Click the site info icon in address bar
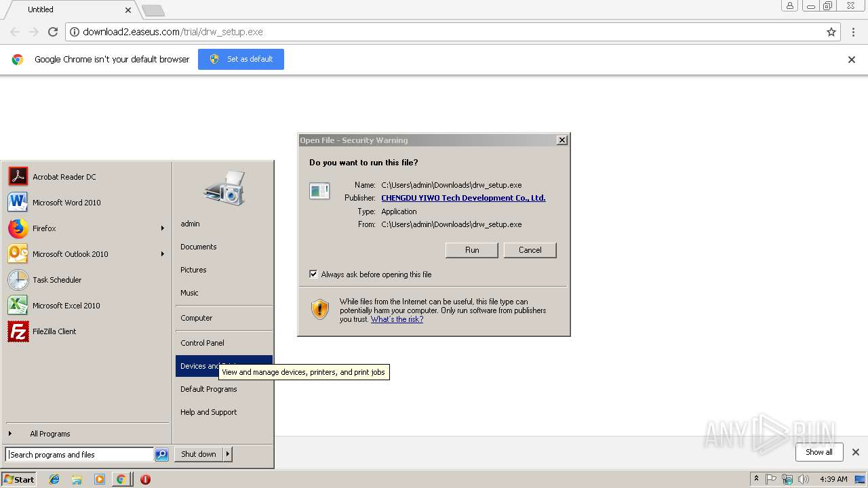Screen dimensions: 868x488 [75, 32]
